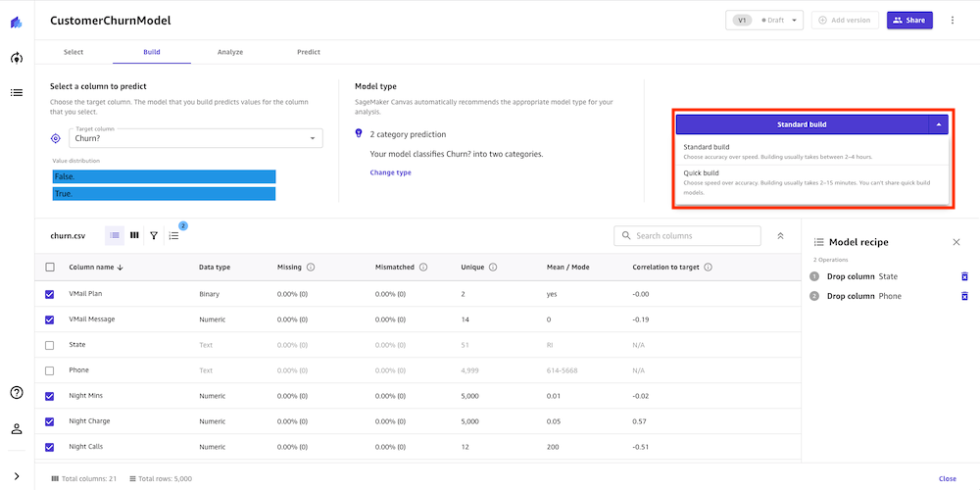Click the Change type link

click(x=391, y=172)
